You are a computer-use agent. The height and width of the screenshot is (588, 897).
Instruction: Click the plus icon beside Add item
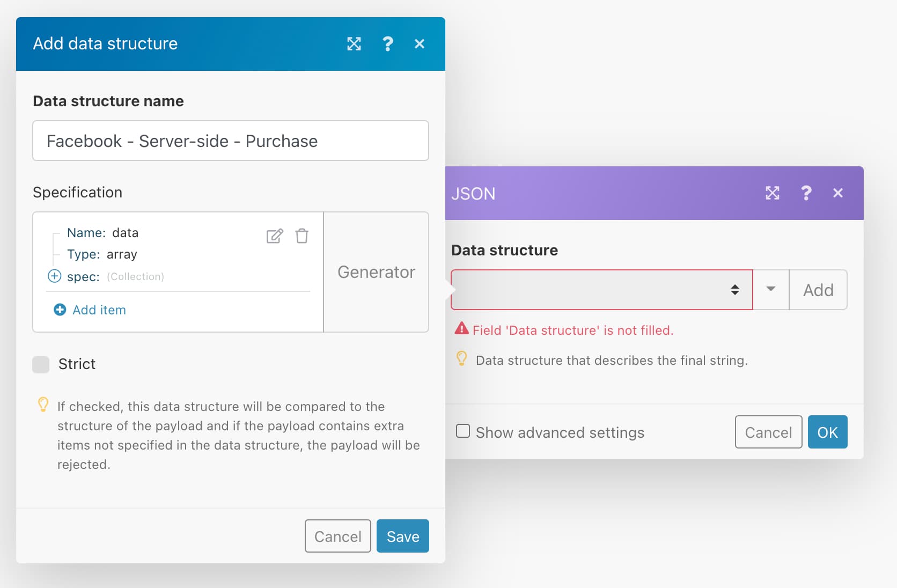pos(60,310)
